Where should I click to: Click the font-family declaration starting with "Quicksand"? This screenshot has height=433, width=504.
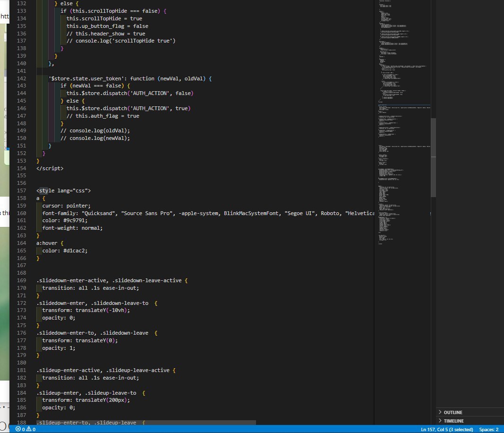tap(208, 213)
